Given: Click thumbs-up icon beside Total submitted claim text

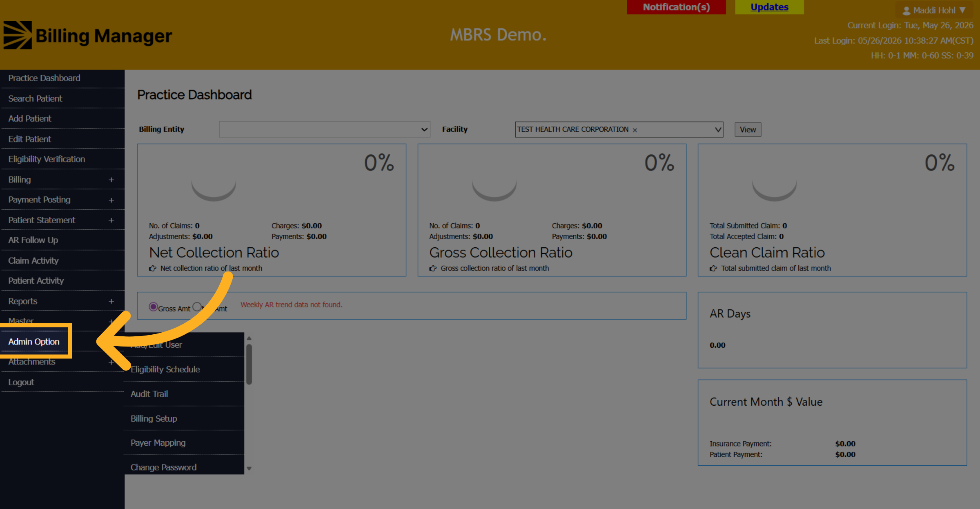Looking at the screenshot, I should (x=713, y=268).
